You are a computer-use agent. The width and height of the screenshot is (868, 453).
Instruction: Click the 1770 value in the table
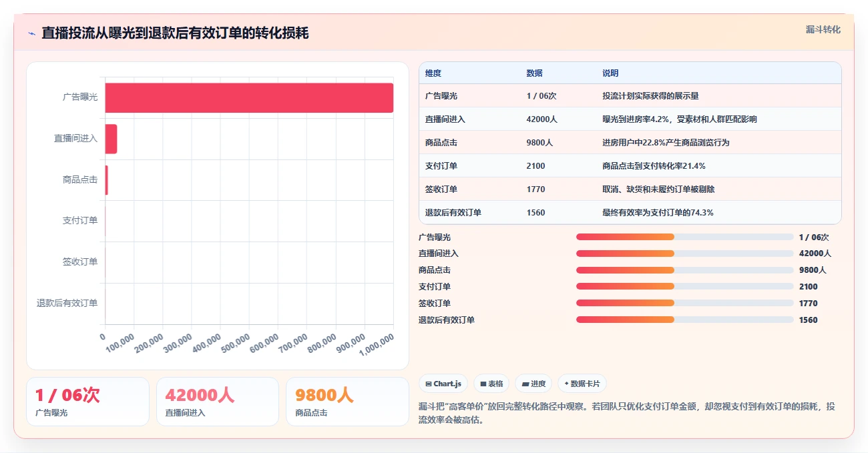pos(535,189)
